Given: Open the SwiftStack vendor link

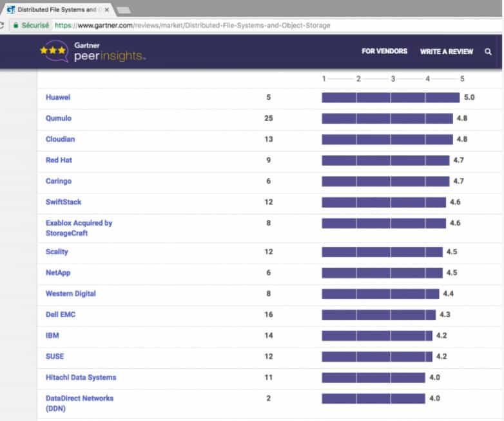Looking at the screenshot, I should click(63, 202).
